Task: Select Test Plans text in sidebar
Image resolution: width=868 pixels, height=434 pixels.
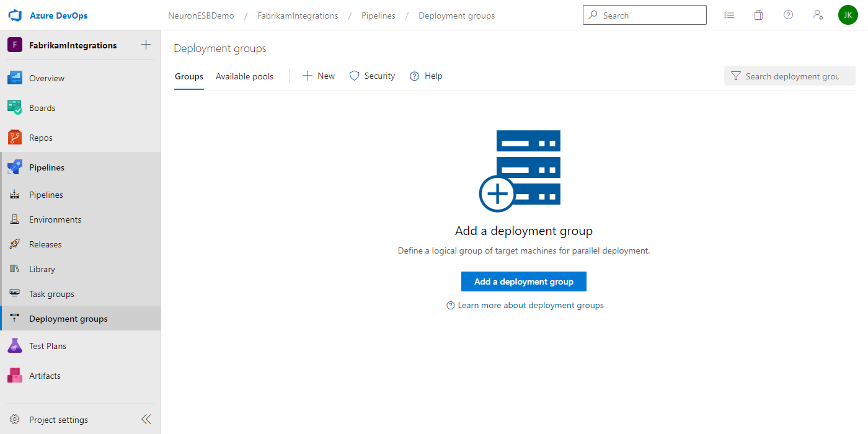Action: coord(48,346)
